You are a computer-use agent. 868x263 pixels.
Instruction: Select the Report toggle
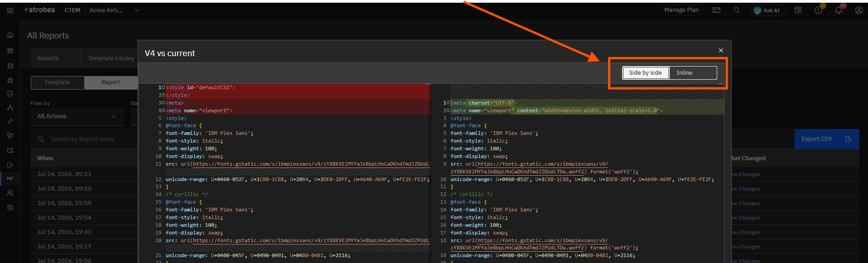click(110, 82)
